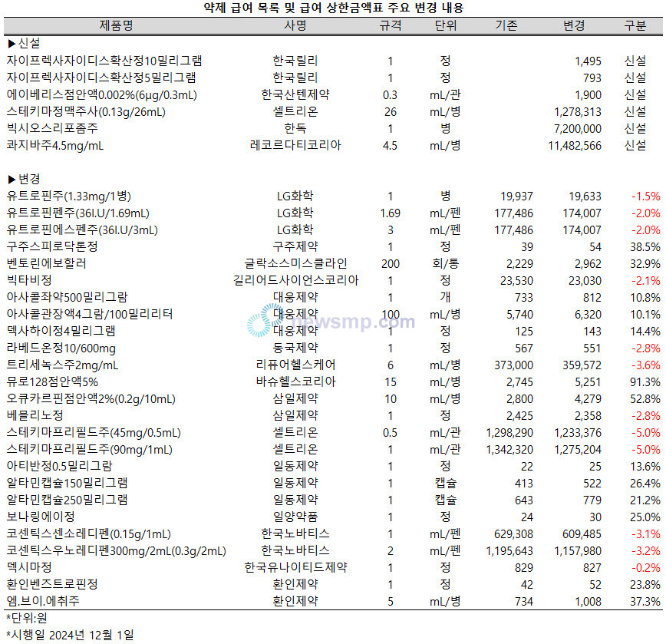This screenshot has width=666, height=644.
Task: Select 아사콜관장액4그람/100밀리리터 product name
Action: [90, 314]
